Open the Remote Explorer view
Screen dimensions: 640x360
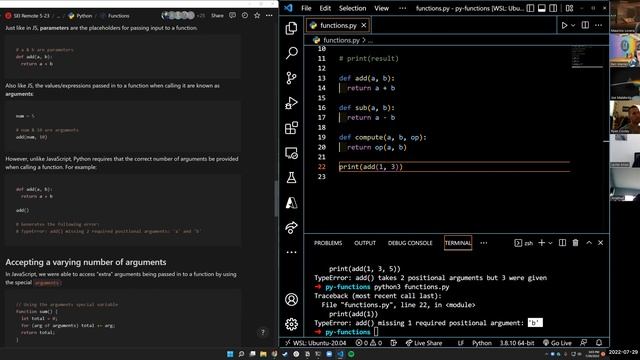pos(291,153)
